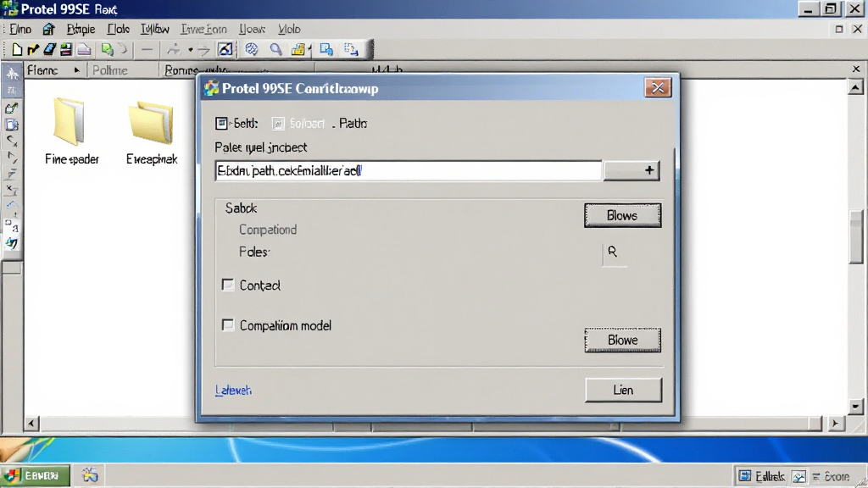Click the magnifying glass toolbar icon
This screenshot has width=868, height=488.
(275, 50)
